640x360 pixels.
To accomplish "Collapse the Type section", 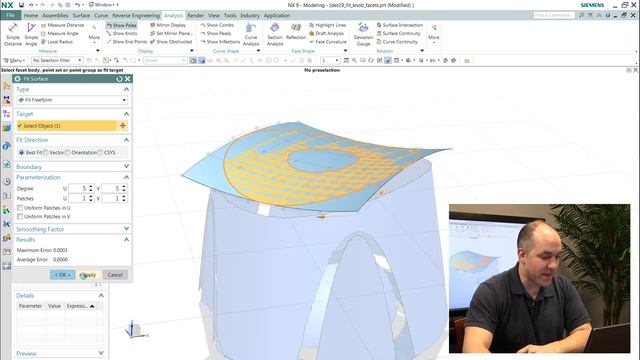I will pos(126,89).
